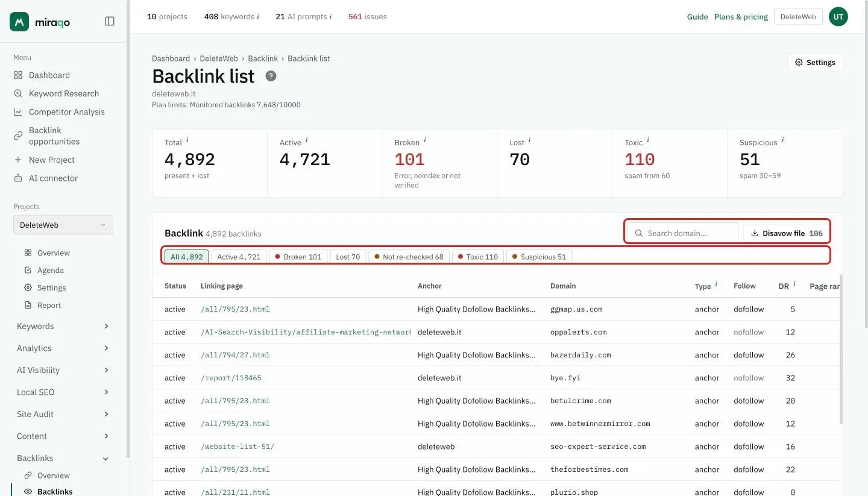Select the Not re-checked 68 filter tab
The width and height of the screenshot is (868, 496).
click(409, 257)
